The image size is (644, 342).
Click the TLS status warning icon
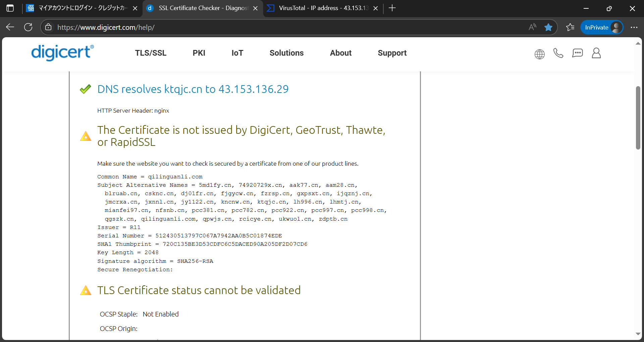86,290
